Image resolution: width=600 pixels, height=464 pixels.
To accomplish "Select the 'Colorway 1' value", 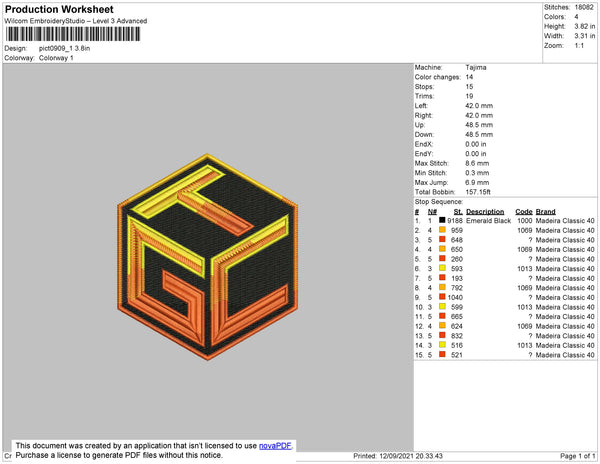I will 56,58.
